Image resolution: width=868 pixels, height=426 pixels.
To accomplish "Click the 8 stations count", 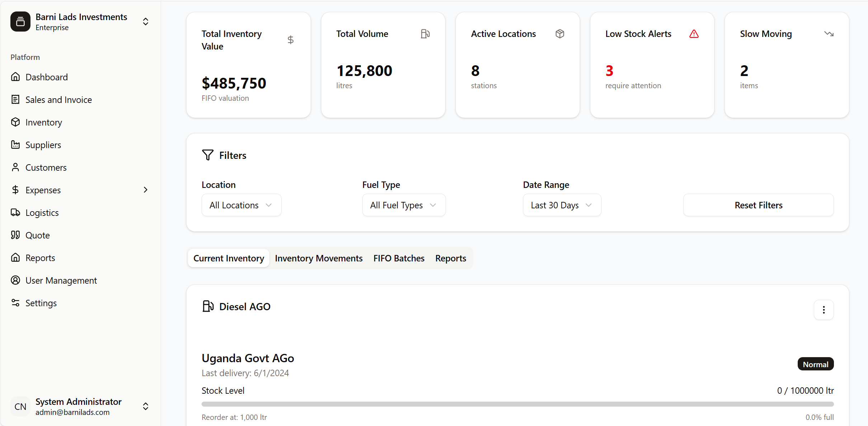I will pos(475,71).
